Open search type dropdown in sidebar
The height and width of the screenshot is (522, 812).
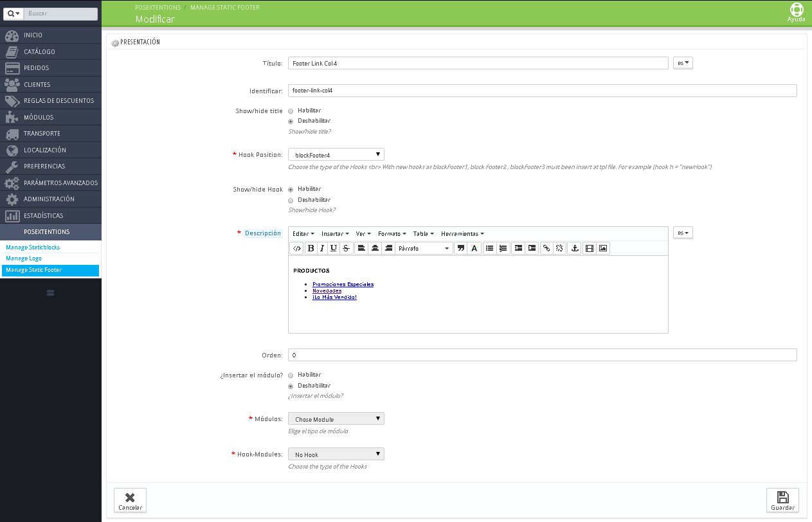point(14,14)
